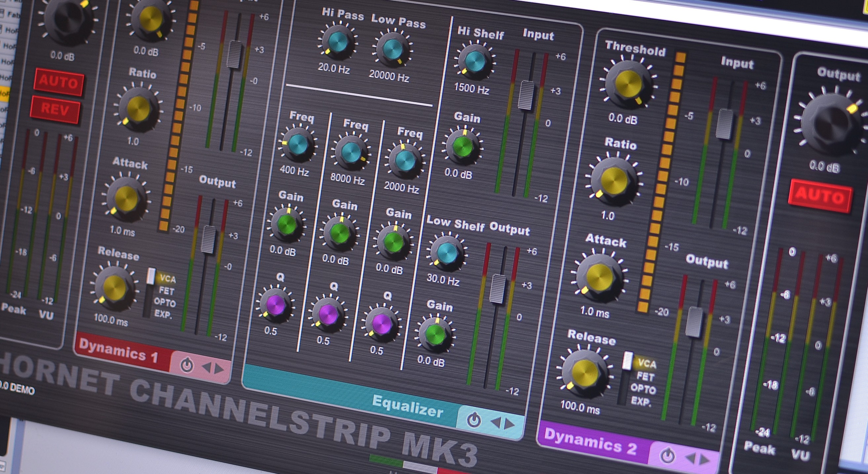Image resolution: width=868 pixels, height=474 pixels.
Task: Click the Gain knob under 2000 Hz
Action: tap(394, 241)
